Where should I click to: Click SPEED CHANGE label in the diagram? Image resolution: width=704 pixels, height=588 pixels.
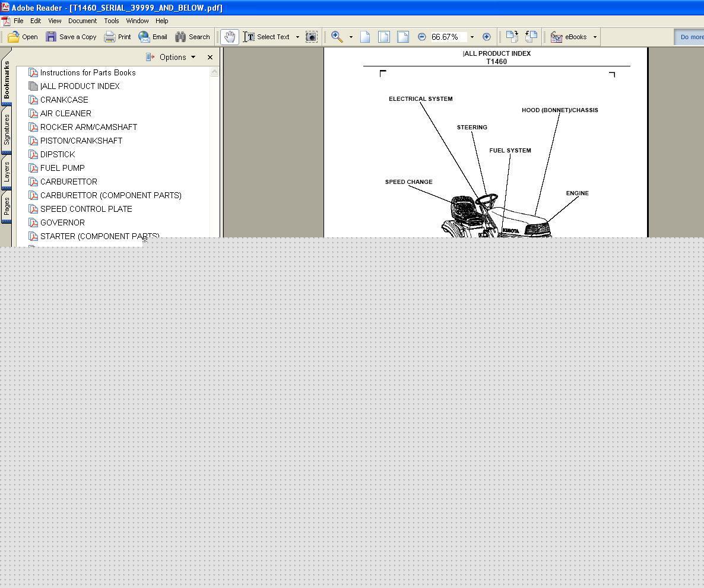pyautogui.click(x=408, y=182)
